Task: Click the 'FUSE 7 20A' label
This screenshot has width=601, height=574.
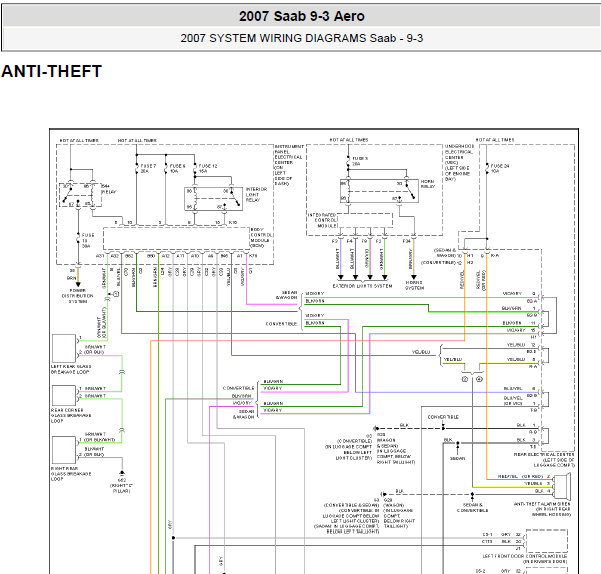Action: click(x=148, y=169)
